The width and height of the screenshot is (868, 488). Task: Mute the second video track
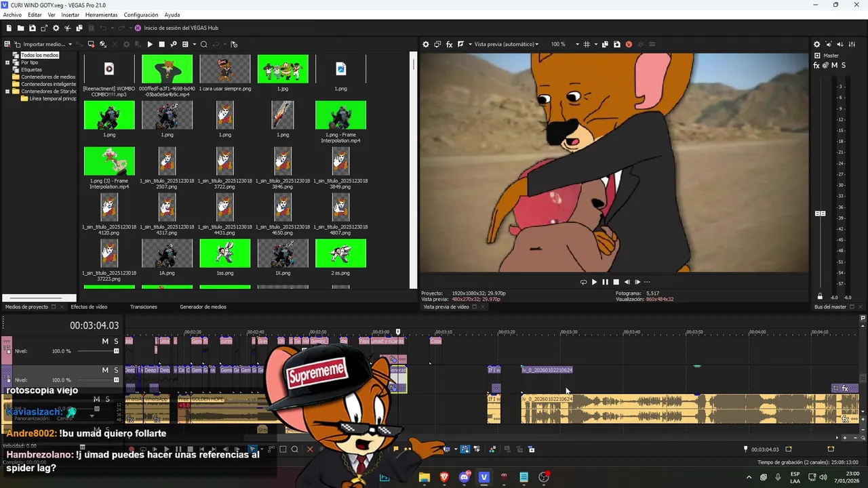coord(105,370)
